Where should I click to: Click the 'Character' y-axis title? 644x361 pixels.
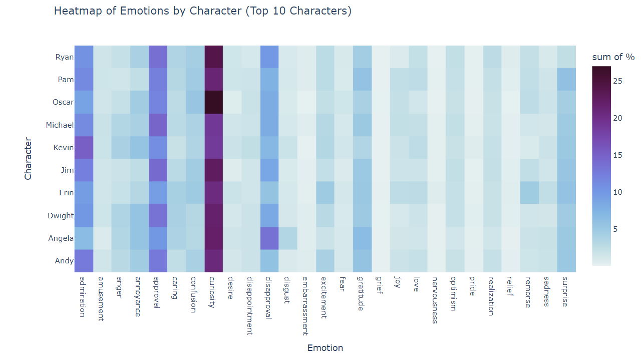coord(28,159)
